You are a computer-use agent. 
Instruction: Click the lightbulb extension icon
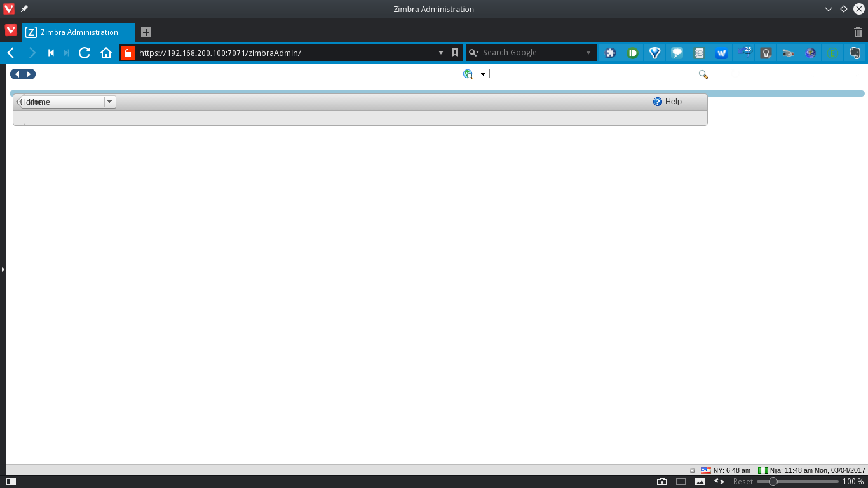click(766, 53)
